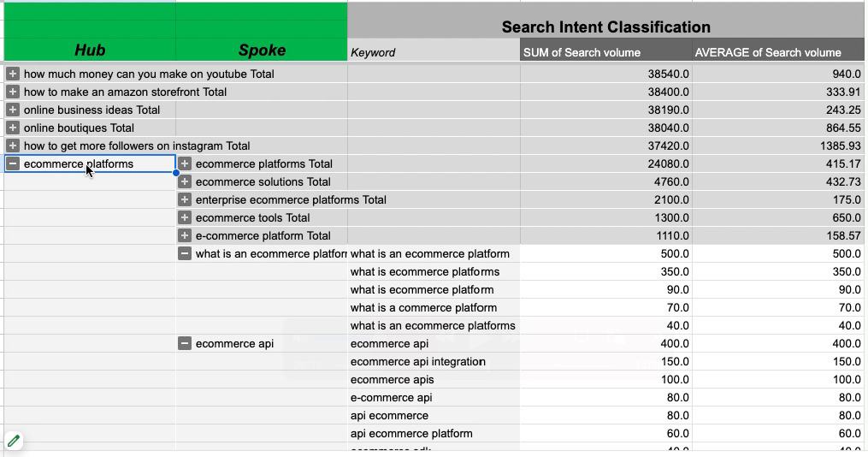Expand the 'ecommerce platforms Total' spoke

pyautogui.click(x=185, y=163)
